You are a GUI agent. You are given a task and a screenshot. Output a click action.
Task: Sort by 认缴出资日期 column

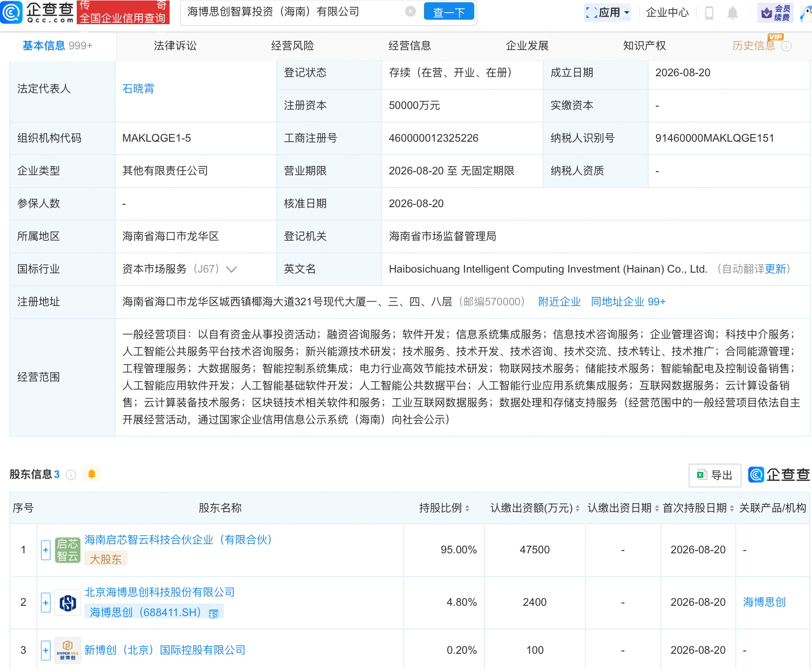(657, 508)
